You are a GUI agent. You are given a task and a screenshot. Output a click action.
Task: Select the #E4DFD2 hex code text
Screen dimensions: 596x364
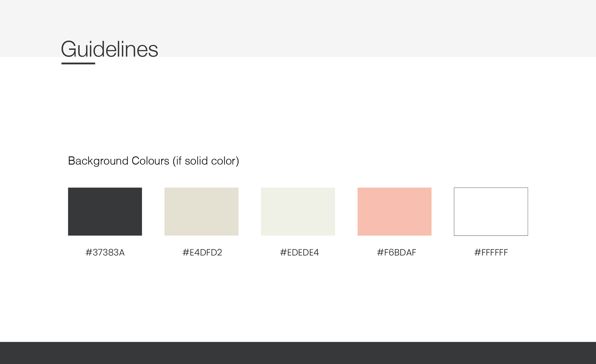(202, 252)
